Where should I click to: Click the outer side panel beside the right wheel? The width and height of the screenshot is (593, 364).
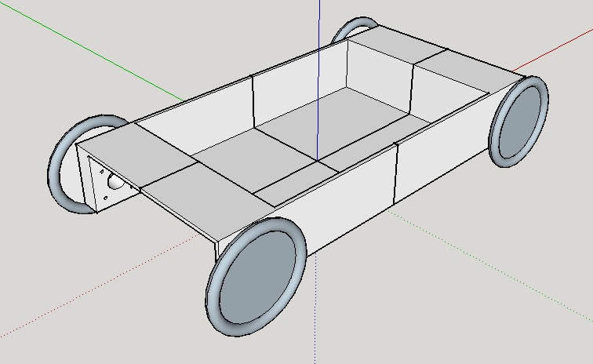pyautogui.click(x=441, y=155)
